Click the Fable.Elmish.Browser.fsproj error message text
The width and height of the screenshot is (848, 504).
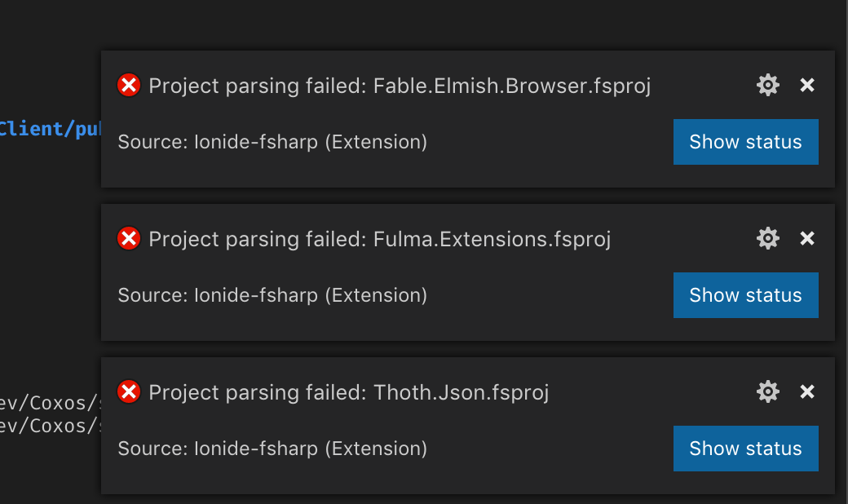pyautogui.click(x=400, y=86)
